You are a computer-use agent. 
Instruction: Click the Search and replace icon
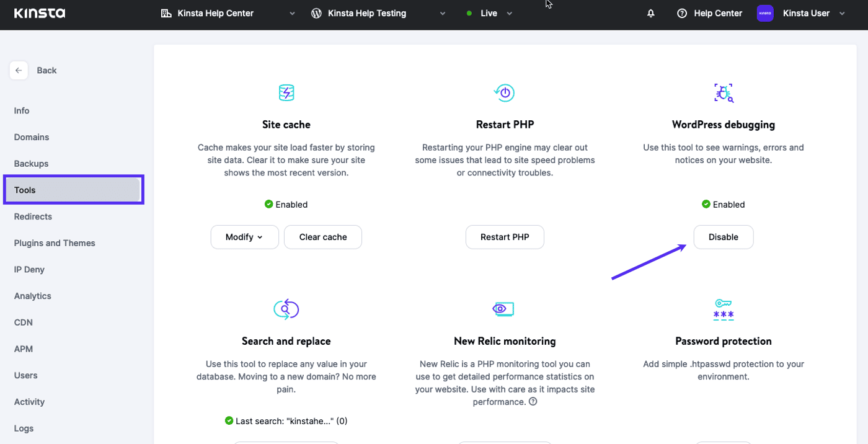286,309
